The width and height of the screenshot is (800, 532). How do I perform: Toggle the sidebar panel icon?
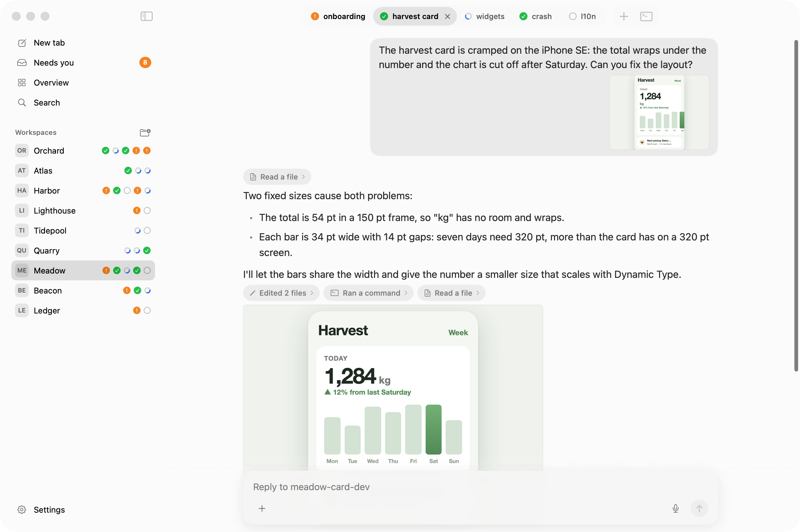[x=146, y=16]
